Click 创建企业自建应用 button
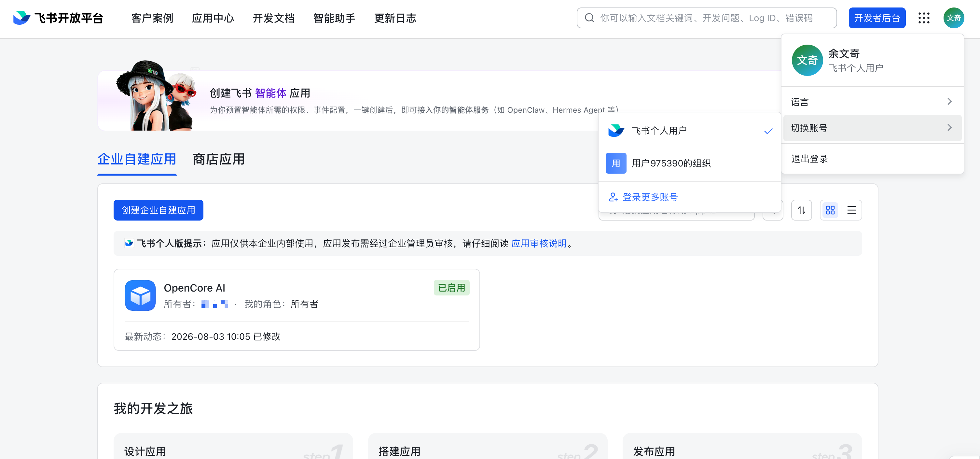This screenshot has height=459, width=980. (x=158, y=210)
